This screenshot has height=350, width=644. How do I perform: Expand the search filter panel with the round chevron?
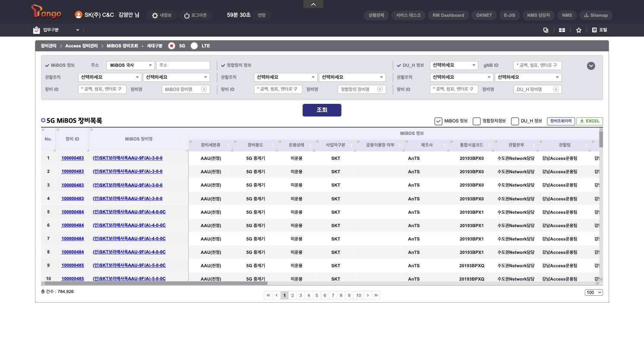coord(591,66)
